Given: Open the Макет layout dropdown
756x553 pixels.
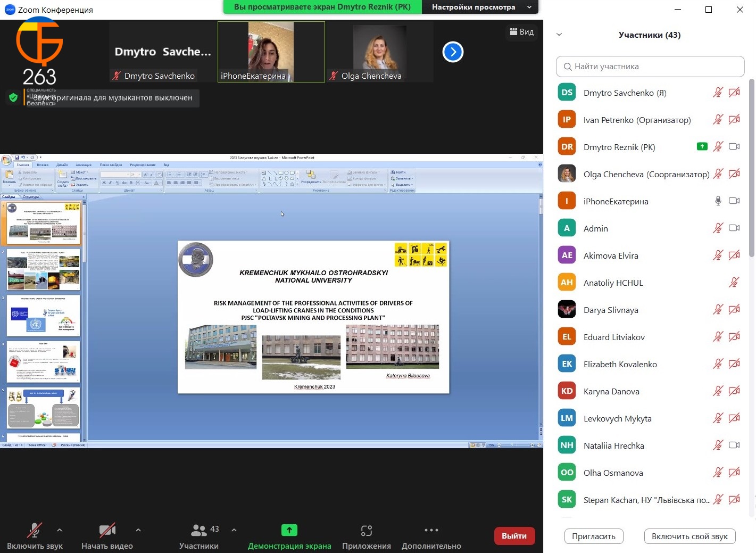Looking at the screenshot, I should pos(79,172).
